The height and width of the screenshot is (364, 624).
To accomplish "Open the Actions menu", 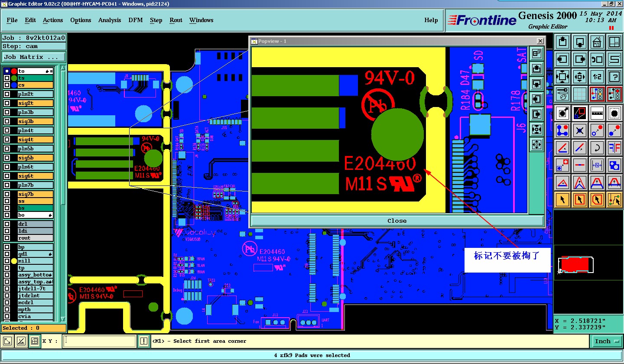I will 53,20.
